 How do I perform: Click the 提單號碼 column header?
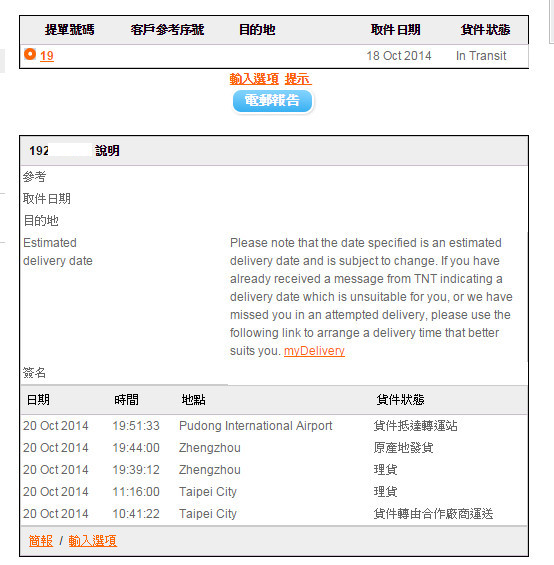pos(70,30)
